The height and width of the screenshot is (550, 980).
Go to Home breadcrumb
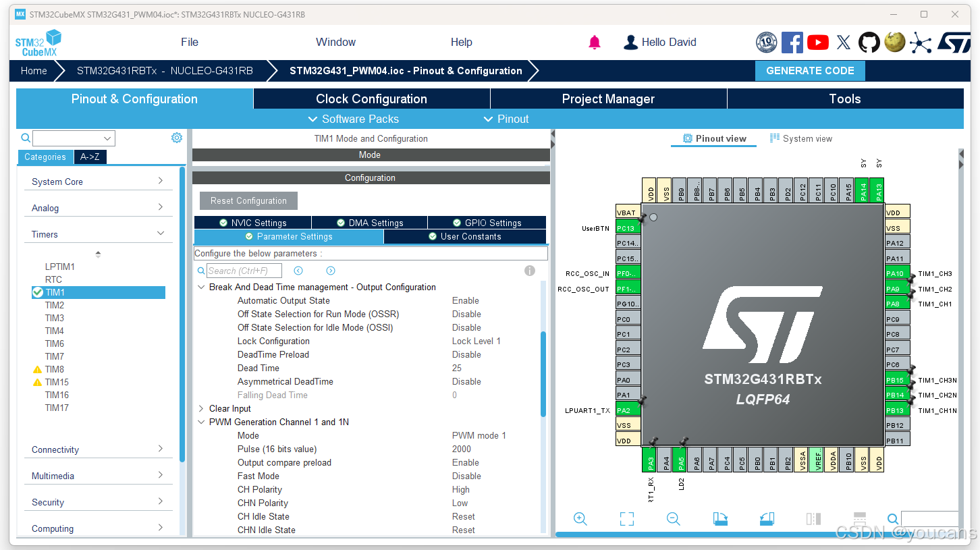(x=34, y=71)
